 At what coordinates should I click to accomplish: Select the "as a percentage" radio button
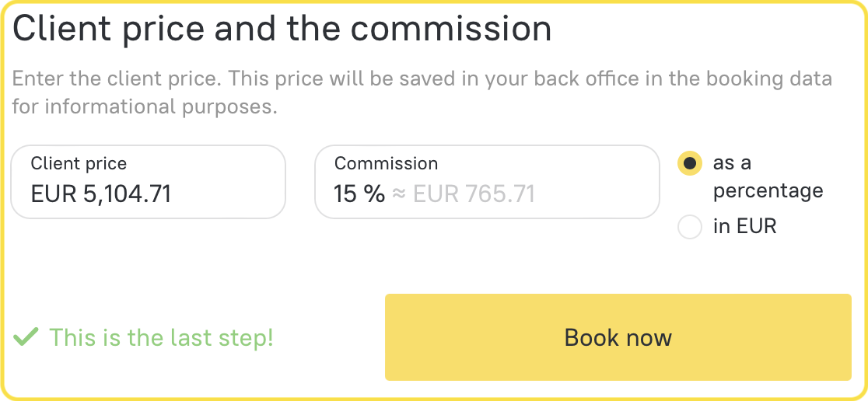click(689, 163)
